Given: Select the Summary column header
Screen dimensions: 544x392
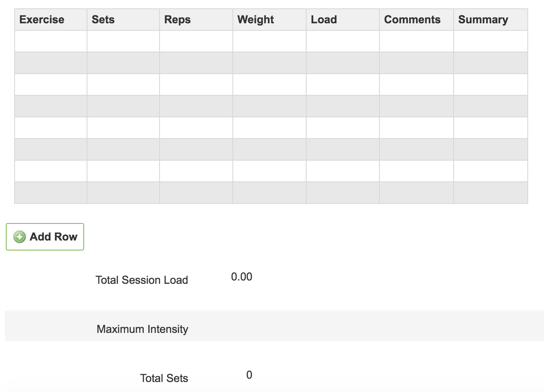Looking at the screenshot, I should pyautogui.click(x=491, y=20).
